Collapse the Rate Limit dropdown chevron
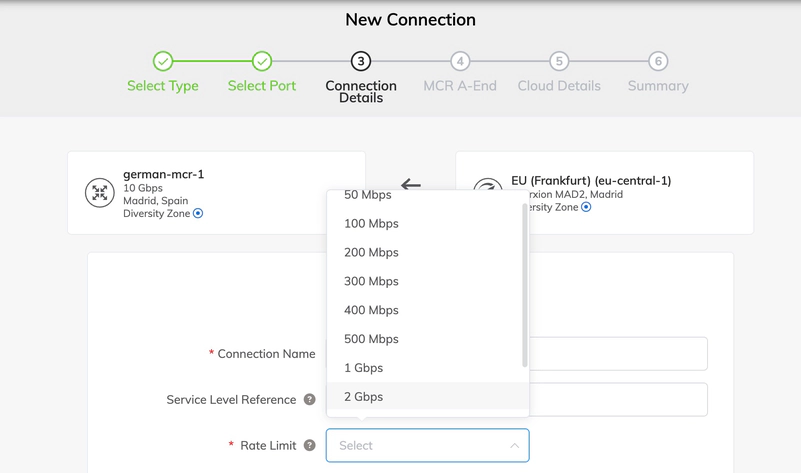 tap(514, 446)
